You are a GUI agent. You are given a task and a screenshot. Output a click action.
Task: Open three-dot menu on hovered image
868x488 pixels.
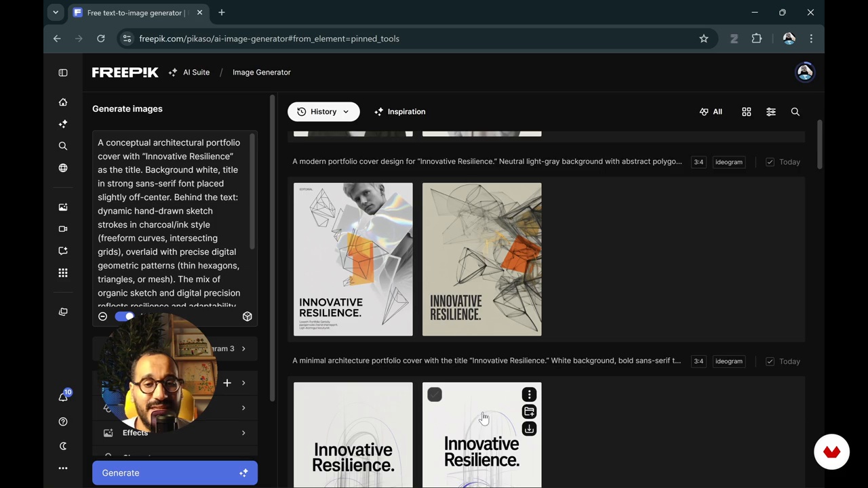(529, 394)
